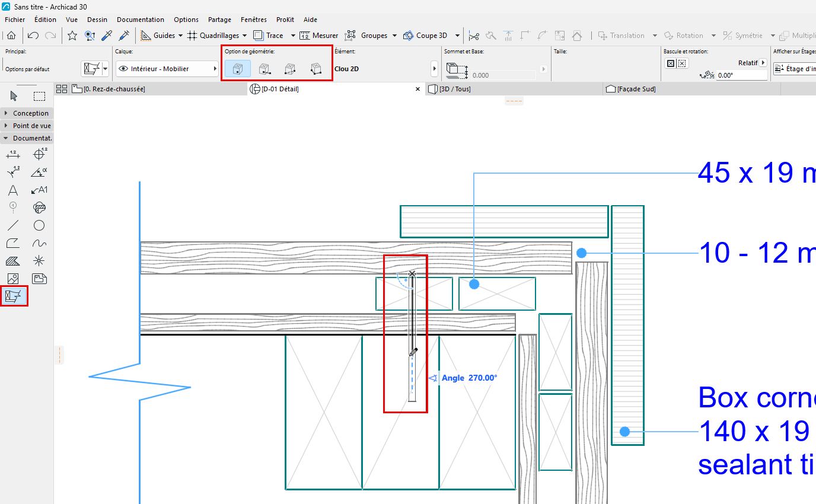This screenshot has width=816, height=504.
Task: Click the Home icon in toolbar
Action: [11, 36]
